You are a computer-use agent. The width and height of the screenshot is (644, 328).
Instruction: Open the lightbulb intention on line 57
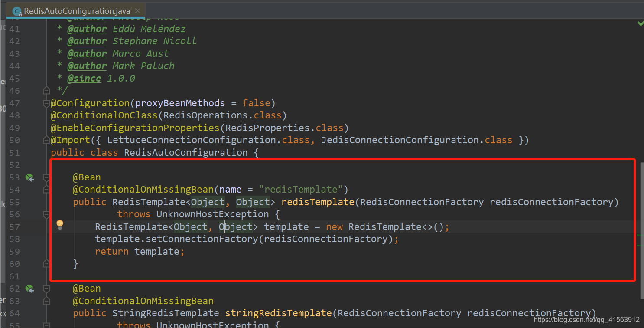60,224
